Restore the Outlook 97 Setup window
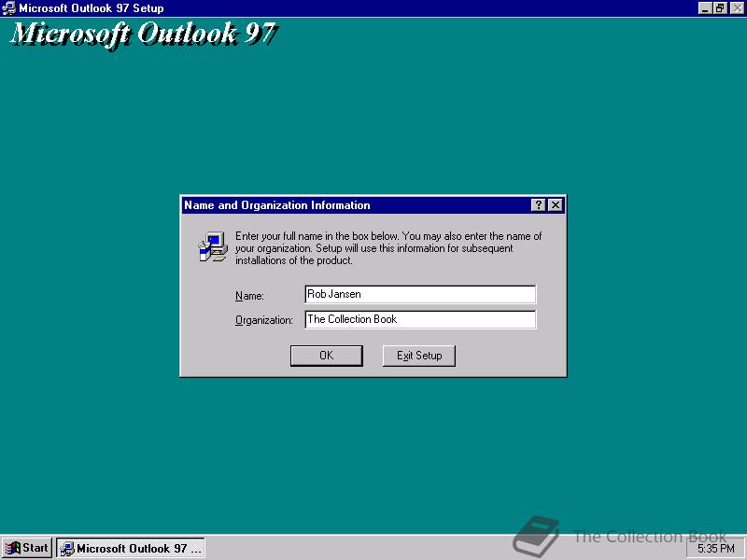The image size is (747, 560). coord(720,8)
